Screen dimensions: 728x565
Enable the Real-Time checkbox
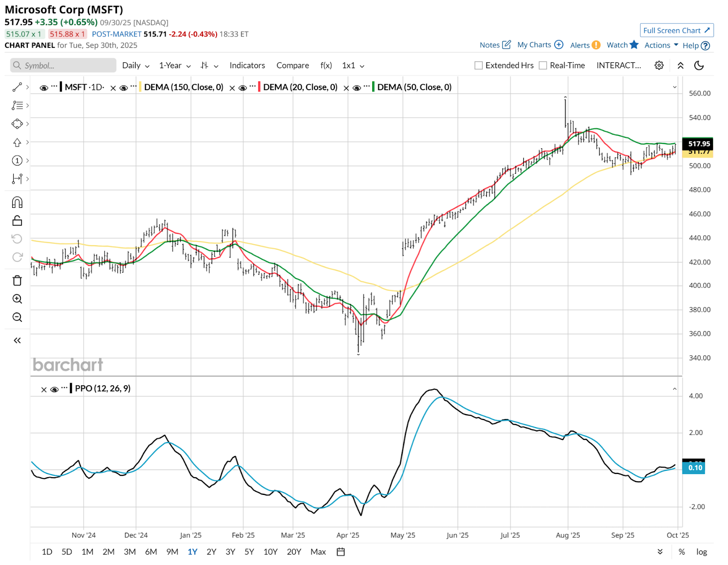(x=543, y=66)
